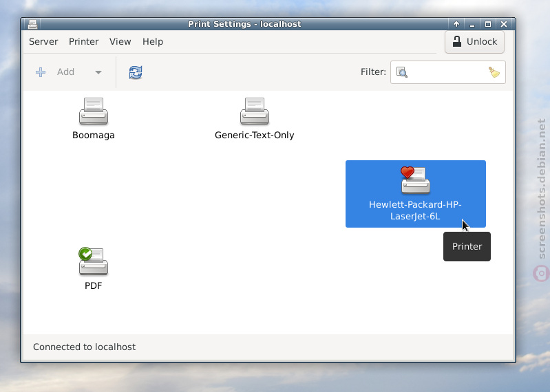Click the always-on-top arrow in title bar
550x392 pixels.
tap(456, 24)
